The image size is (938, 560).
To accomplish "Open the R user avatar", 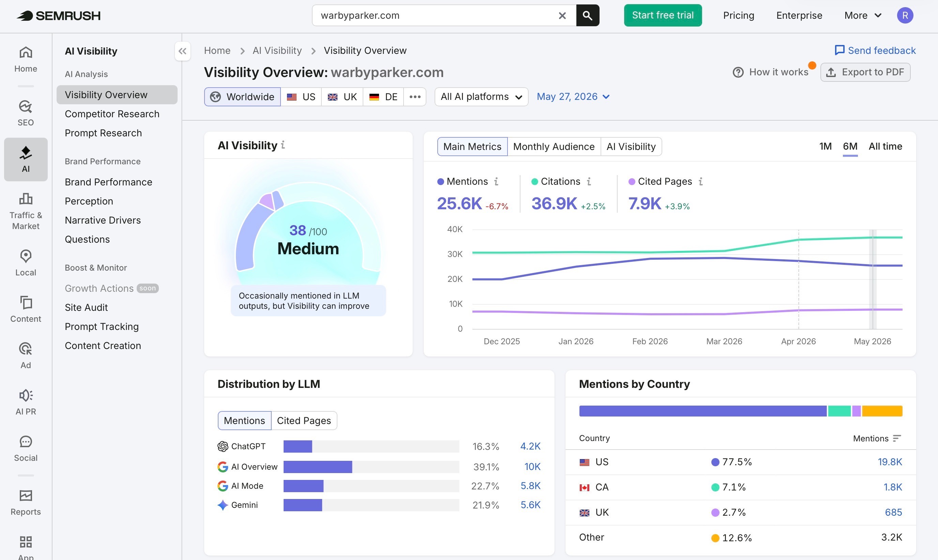I will 905,15.
